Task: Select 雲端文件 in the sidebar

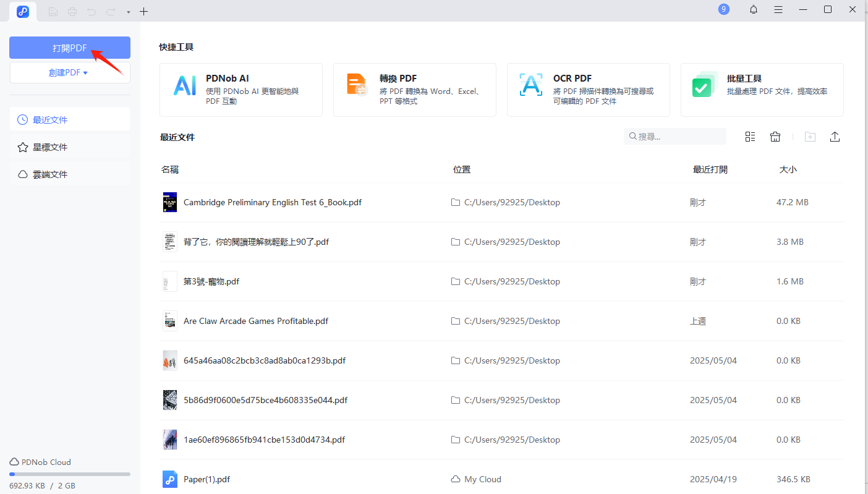Action: click(50, 174)
